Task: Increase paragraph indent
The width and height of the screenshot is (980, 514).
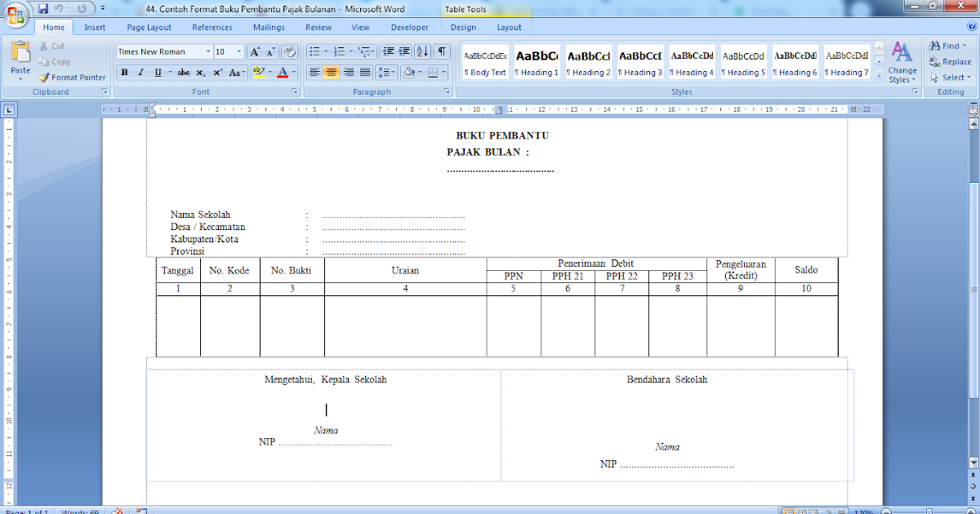Action: [x=404, y=51]
